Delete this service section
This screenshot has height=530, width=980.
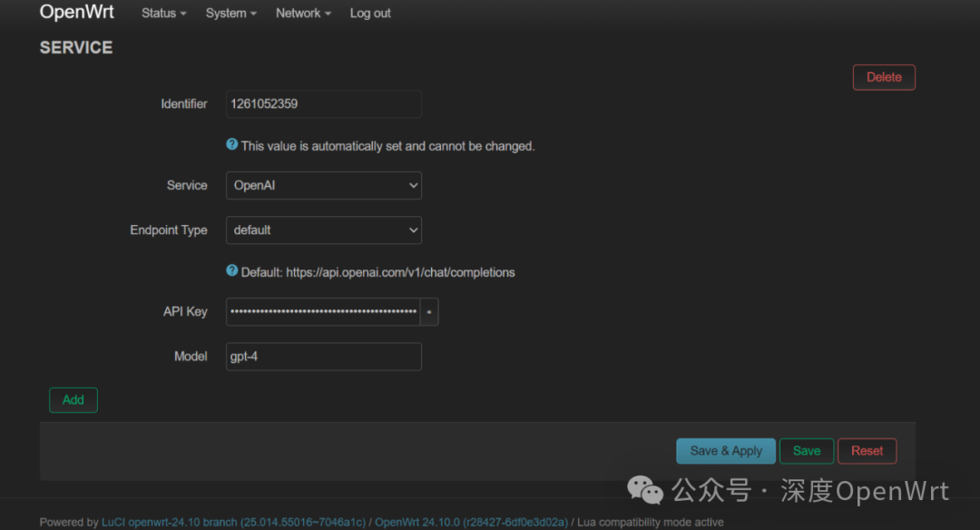tap(884, 77)
